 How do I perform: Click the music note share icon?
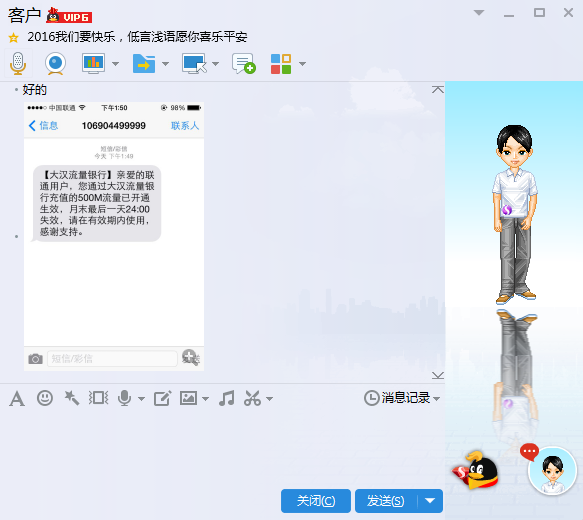[226, 398]
